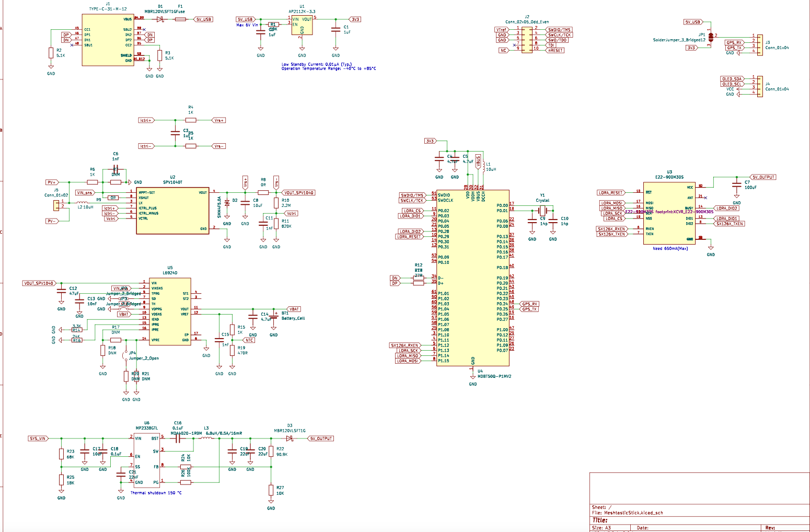Click the R19 470R resistor
The width and height of the screenshot is (810, 532).
point(232,350)
